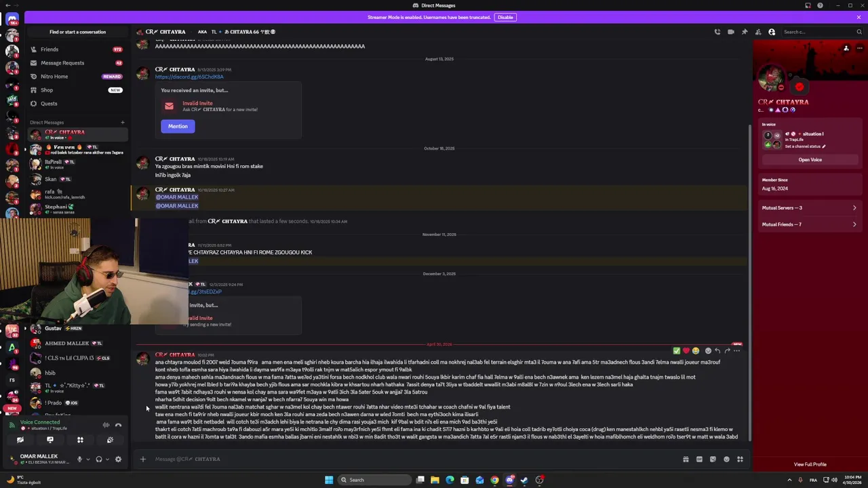This screenshot has width=868, height=488.
Task: Open More options on the hovered message
Action: click(737, 351)
